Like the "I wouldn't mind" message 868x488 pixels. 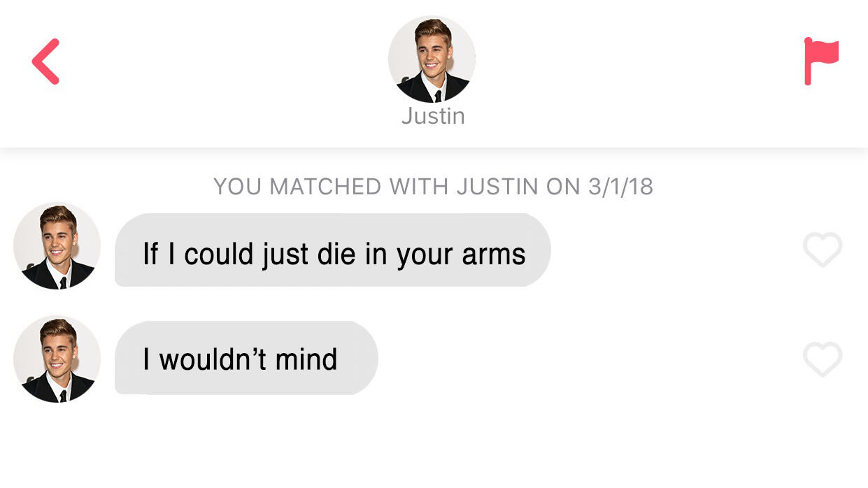(x=823, y=359)
